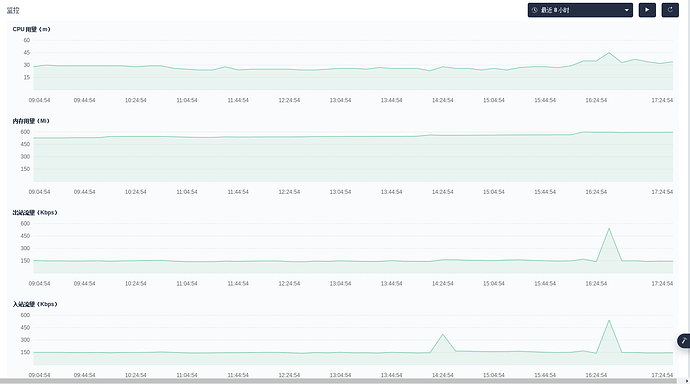Click the 入站流量 spike peak at 14:24:54

point(443,334)
